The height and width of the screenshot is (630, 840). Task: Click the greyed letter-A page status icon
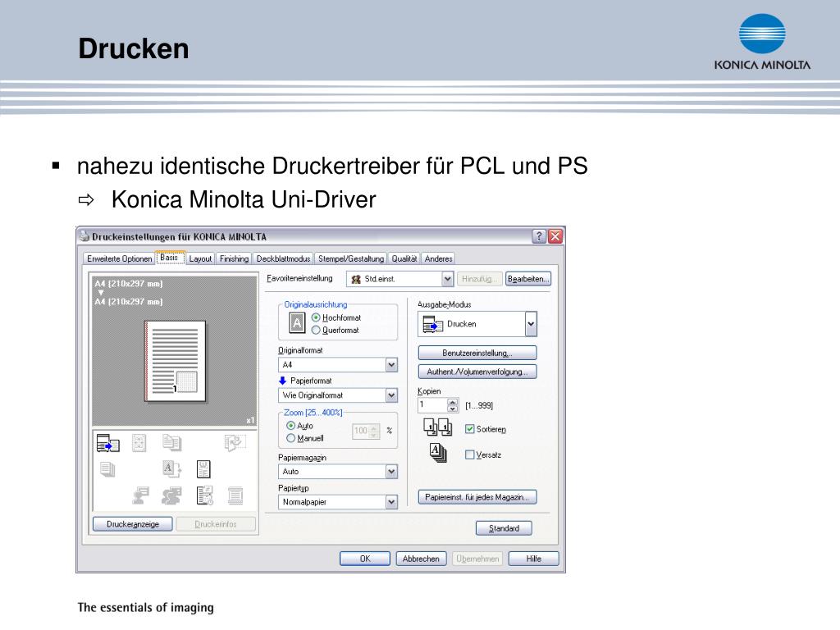click(x=171, y=468)
